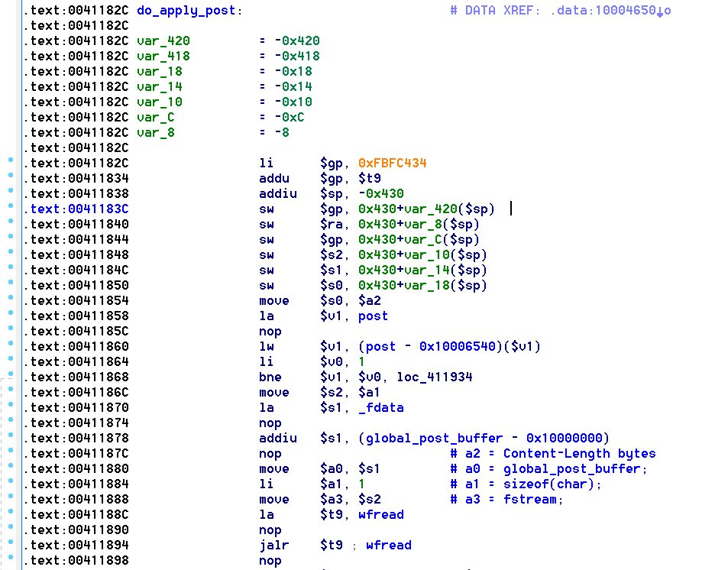Click the lw instruction mnemonic

click(x=267, y=347)
